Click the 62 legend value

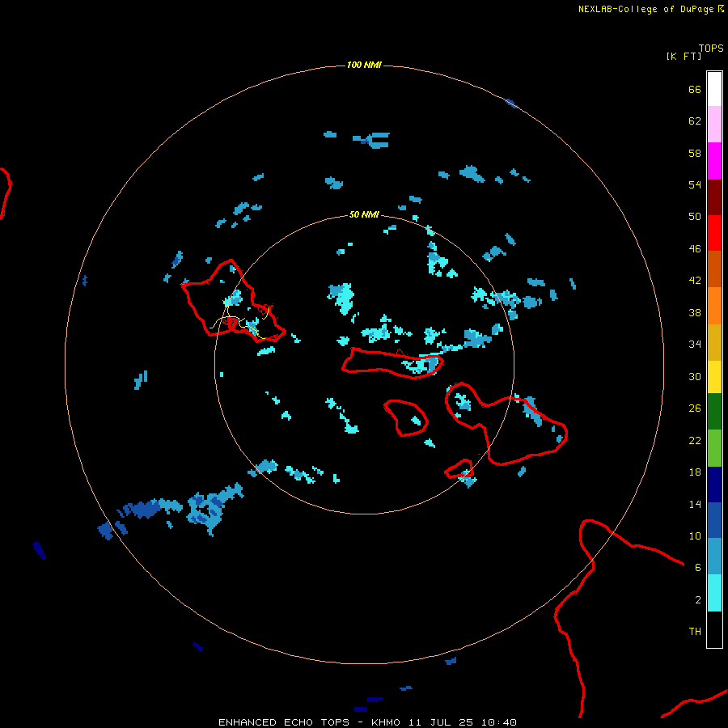tap(695, 121)
